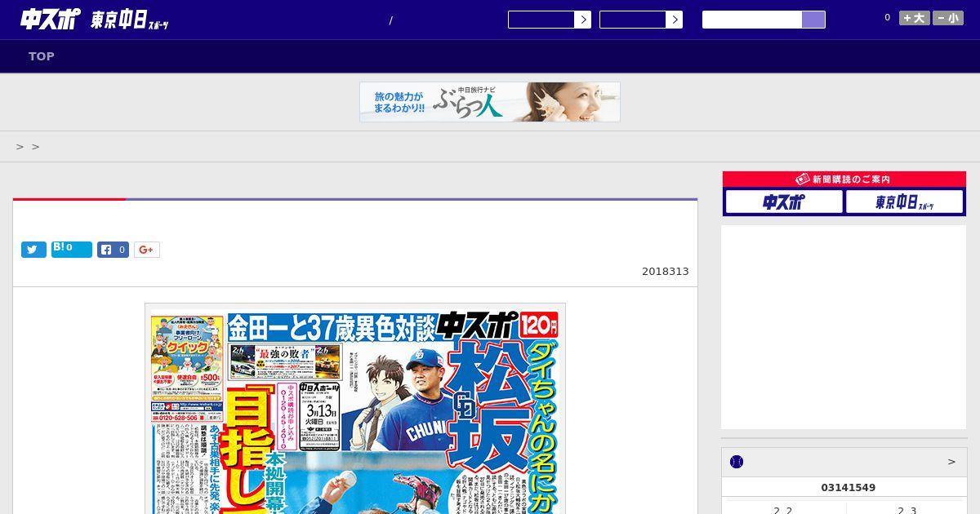The image size is (980, 514).
Task: Bookmark the article with Hatena B! button
Action: tap(72, 250)
